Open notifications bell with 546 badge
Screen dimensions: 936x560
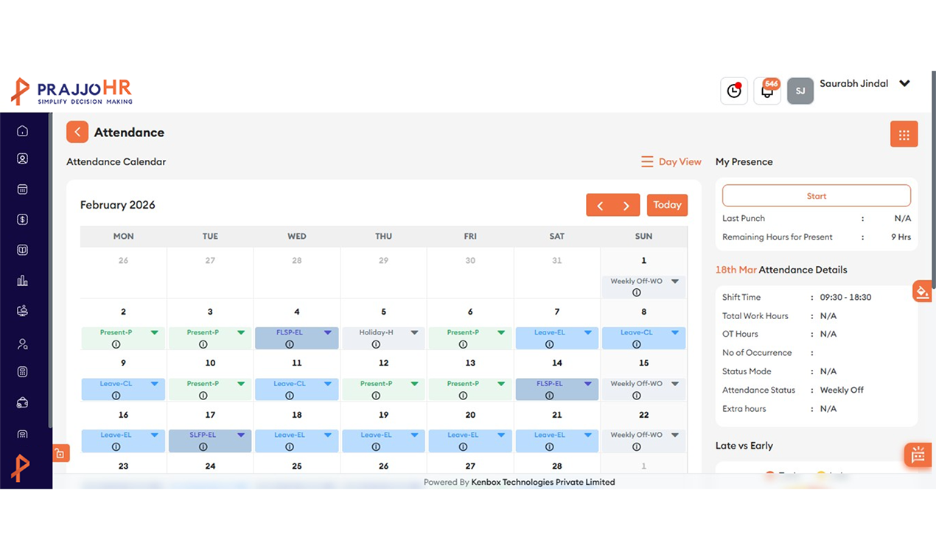(767, 91)
